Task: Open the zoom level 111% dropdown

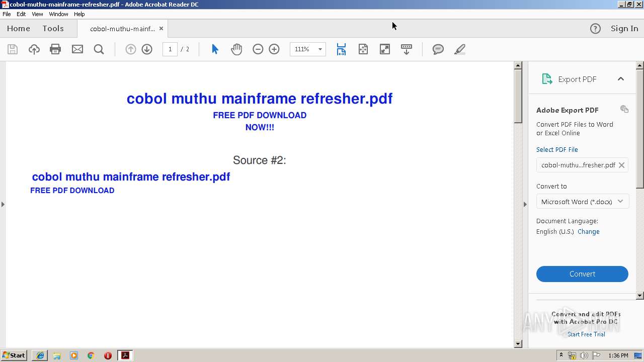Action: pos(320,49)
